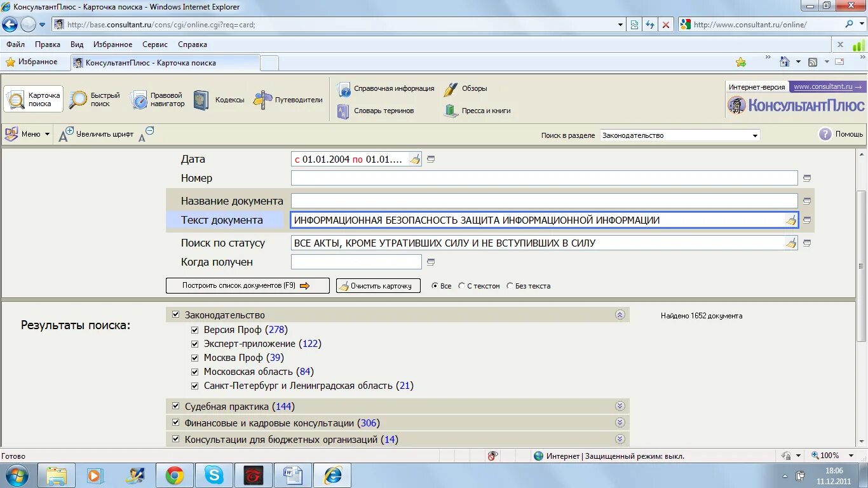Image resolution: width=868 pixels, height=488 pixels.
Task: Open the Сервис menu
Action: click(155, 44)
